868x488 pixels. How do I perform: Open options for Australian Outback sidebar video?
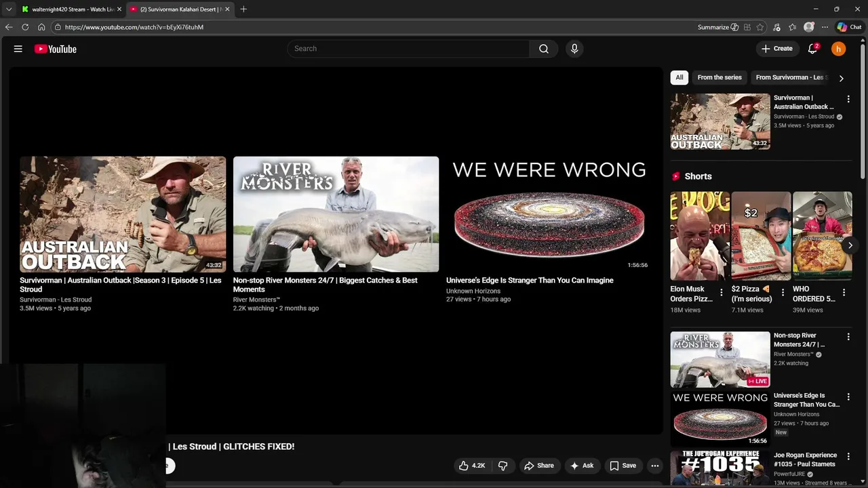click(848, 99)
